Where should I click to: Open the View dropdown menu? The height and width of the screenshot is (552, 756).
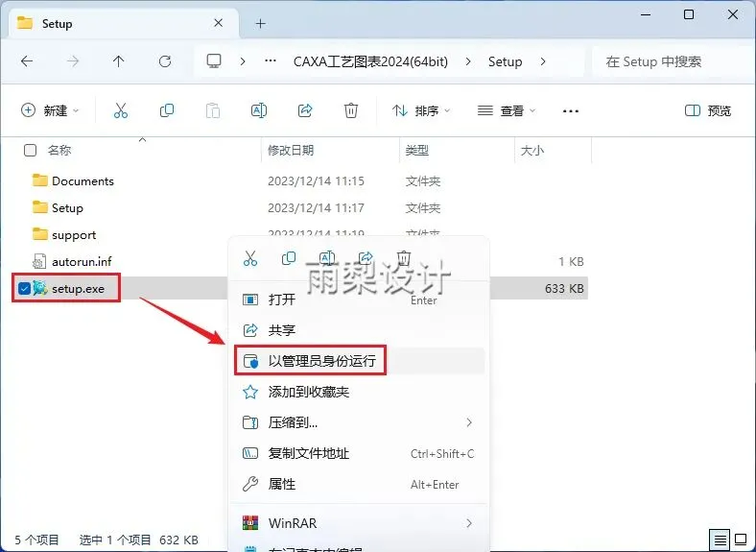[507, 110]
